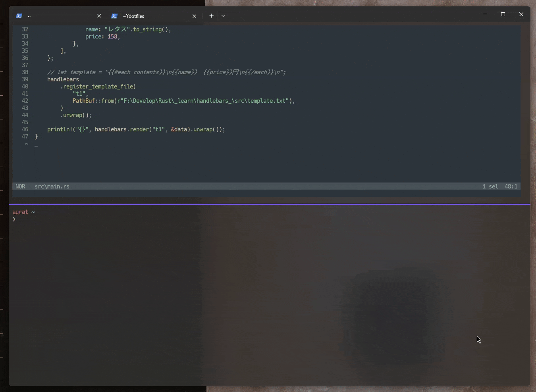Image resolution: width=536 pixels, height=392 pixels.
Task: Close the ~¥dotfiles tab
Action: 195,16
